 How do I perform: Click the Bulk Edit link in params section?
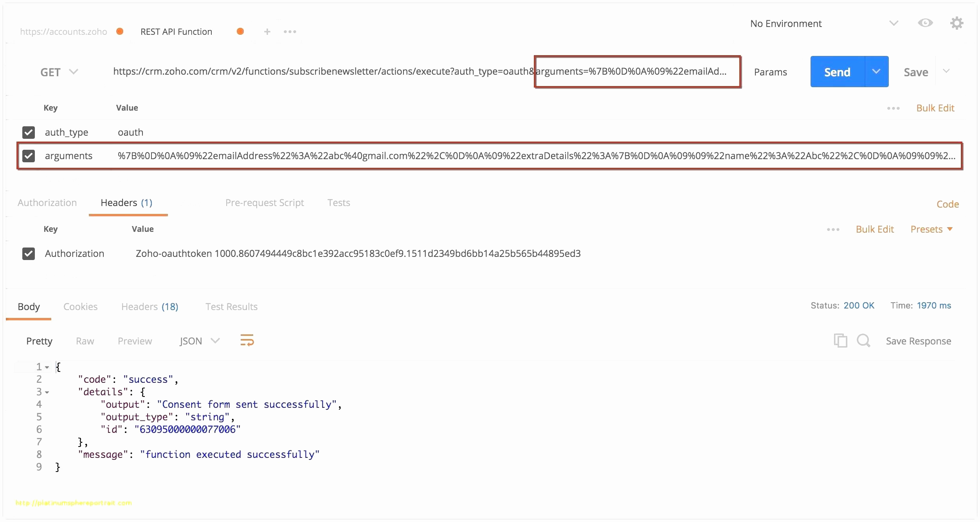[x=934, y=108]
